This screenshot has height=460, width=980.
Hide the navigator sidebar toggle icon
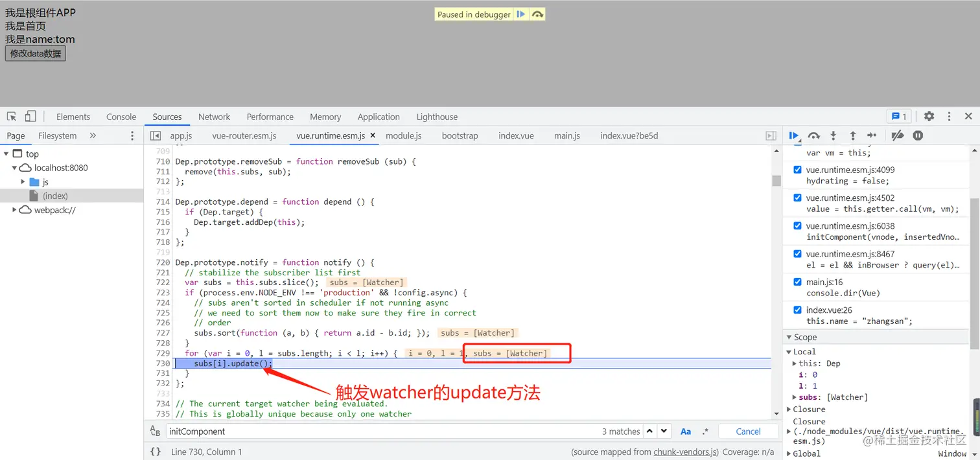[x=155, y=135]
